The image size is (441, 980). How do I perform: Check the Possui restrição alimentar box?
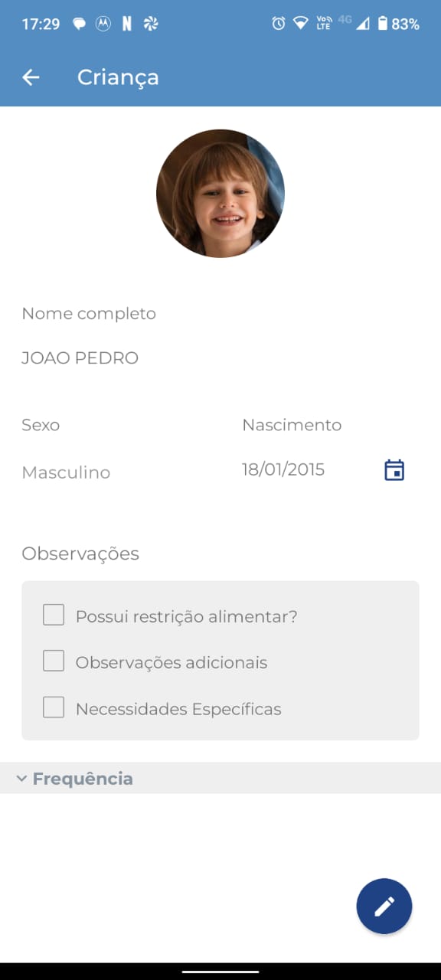[x=54, y=615]
